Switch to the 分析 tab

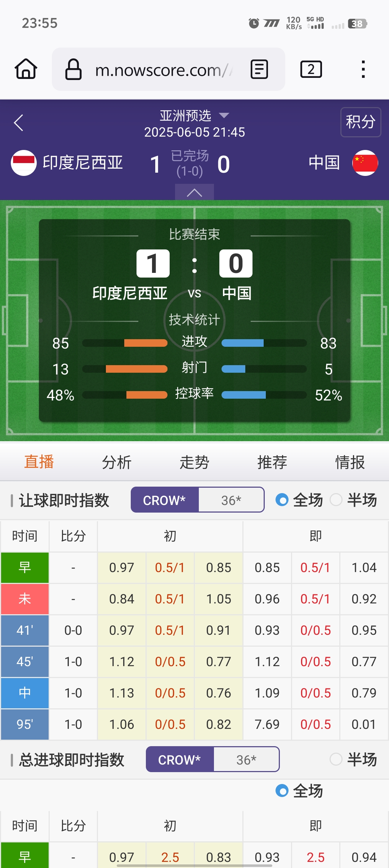tap(116, 462)
